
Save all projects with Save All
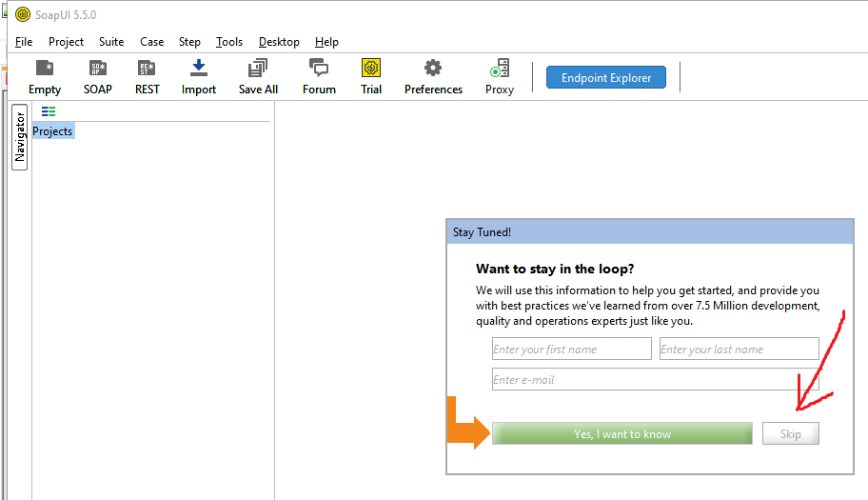258,77
